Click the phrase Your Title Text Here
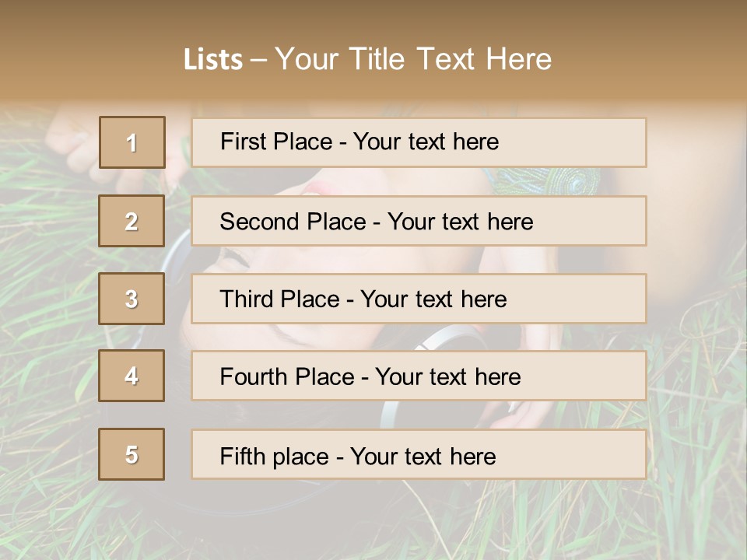Image resolution: width=747 pixels, height=560 pixels. pyautogui.click(x=413, y=59)
